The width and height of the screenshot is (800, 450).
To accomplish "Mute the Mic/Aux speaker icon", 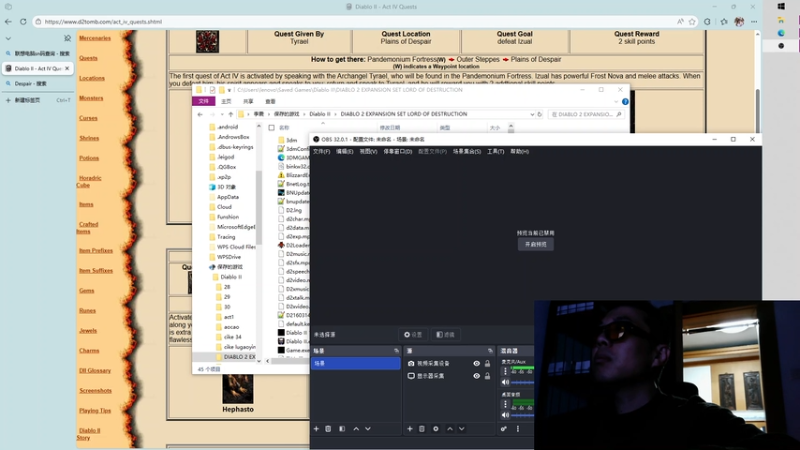I will tap(505, 382).
